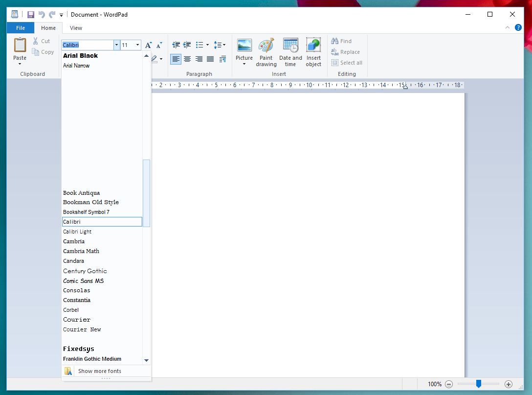Open the Customize Quick Access Toolbar arrow
The image size is (532, 395).
tap(62, 15)
